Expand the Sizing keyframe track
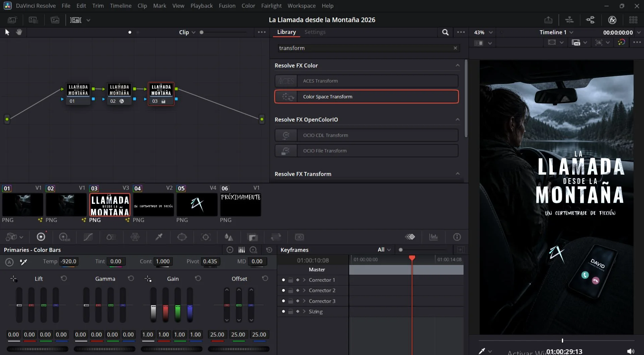Screen dimensions: 644x355 304,311
